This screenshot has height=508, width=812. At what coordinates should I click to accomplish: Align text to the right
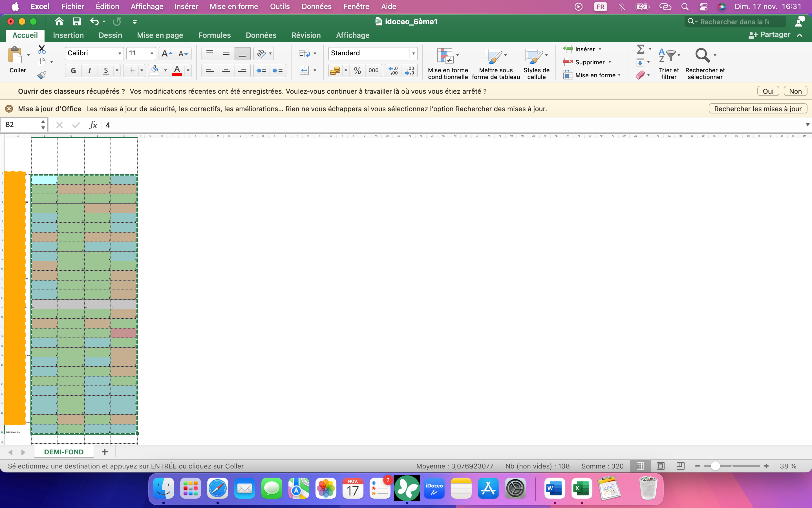pyautogui.click(x=242, y=71)
